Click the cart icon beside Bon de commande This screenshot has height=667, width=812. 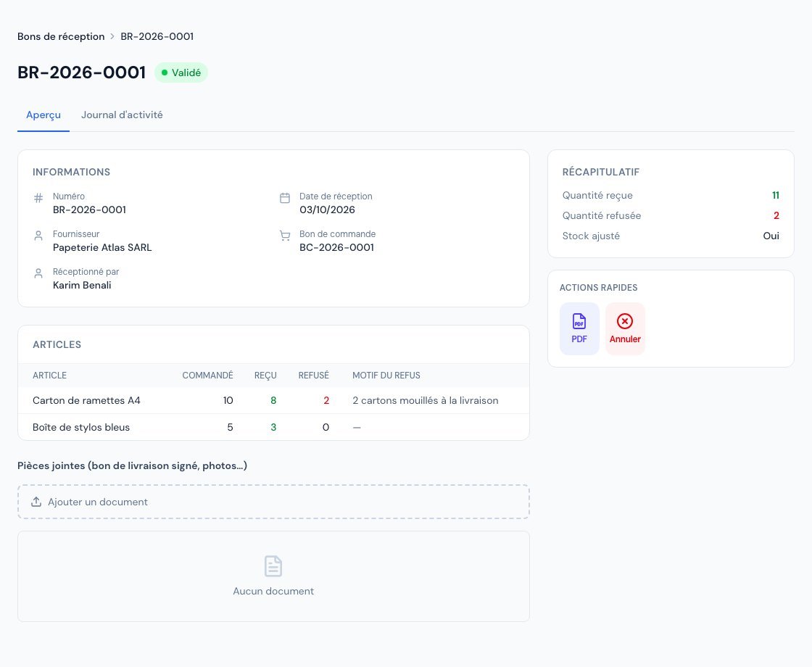[285, 236]
